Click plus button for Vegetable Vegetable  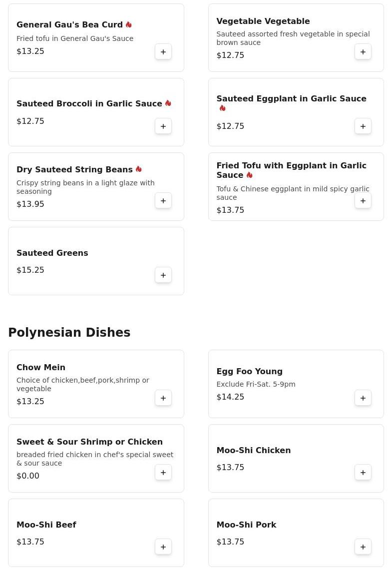363,52
